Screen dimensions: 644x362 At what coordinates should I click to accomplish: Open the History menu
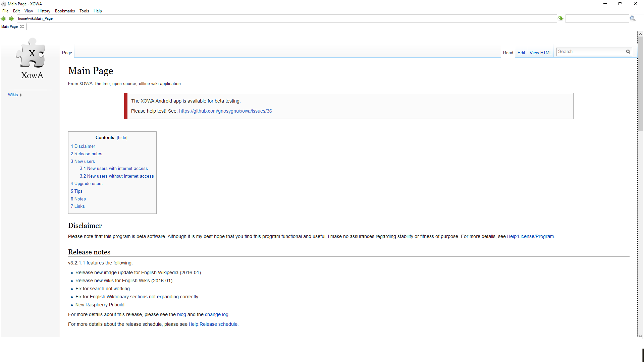coord(44,11)
